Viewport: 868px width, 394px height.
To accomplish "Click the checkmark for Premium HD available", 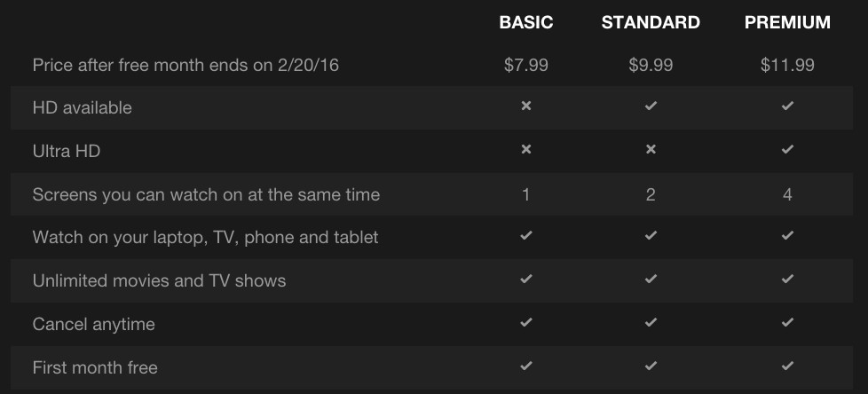I will click(787, 106).
